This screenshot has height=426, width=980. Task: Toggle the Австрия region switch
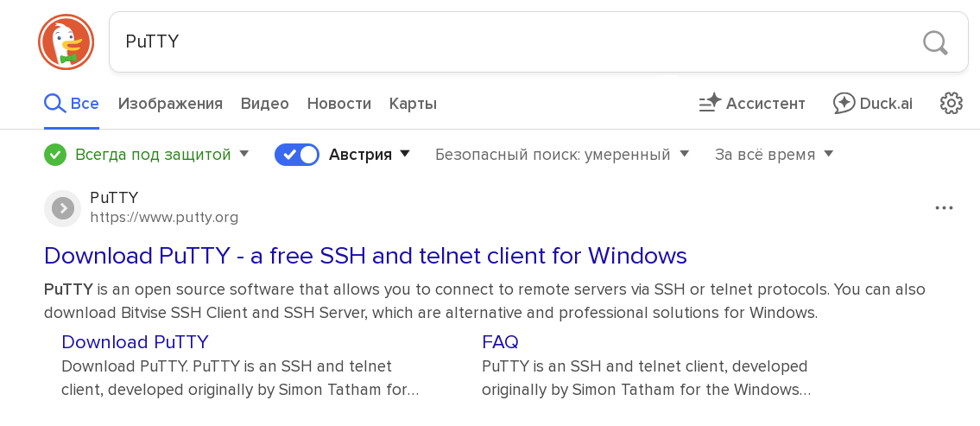(297, 155)
